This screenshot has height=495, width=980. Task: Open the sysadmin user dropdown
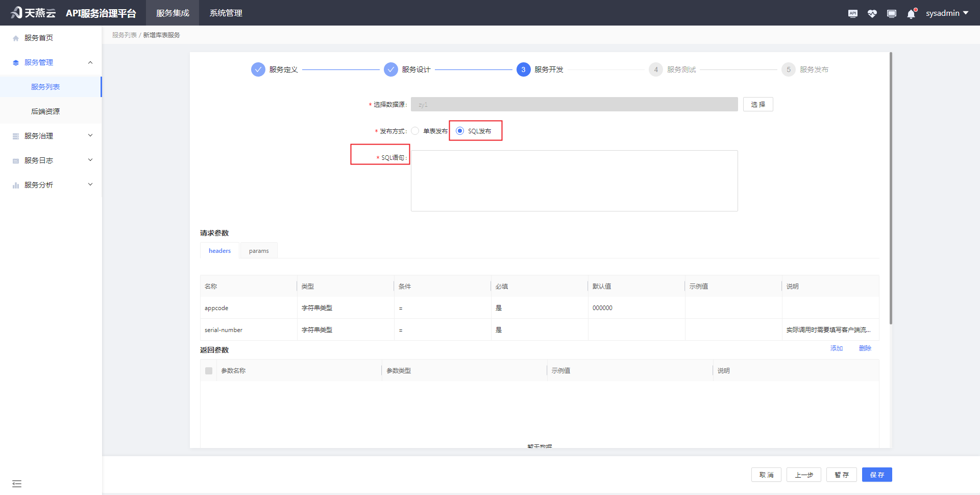tap(947, 13)
